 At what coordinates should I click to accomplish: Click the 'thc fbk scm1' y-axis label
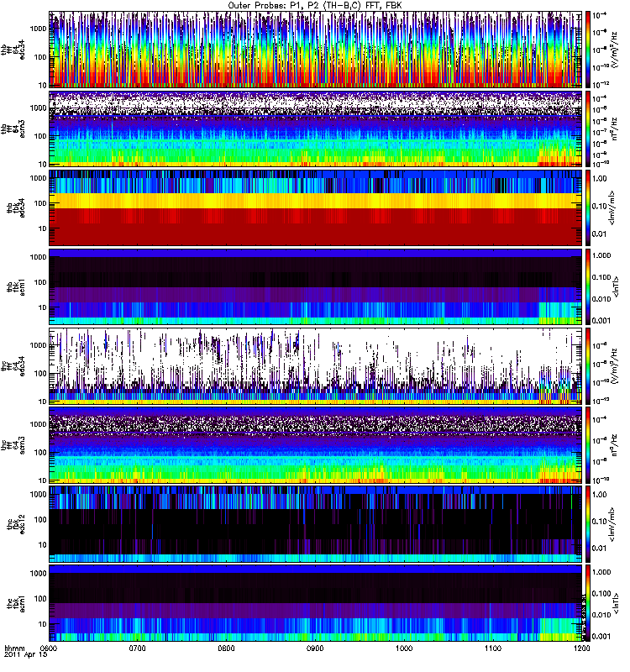pyautogui.click(x=16, y=603)
